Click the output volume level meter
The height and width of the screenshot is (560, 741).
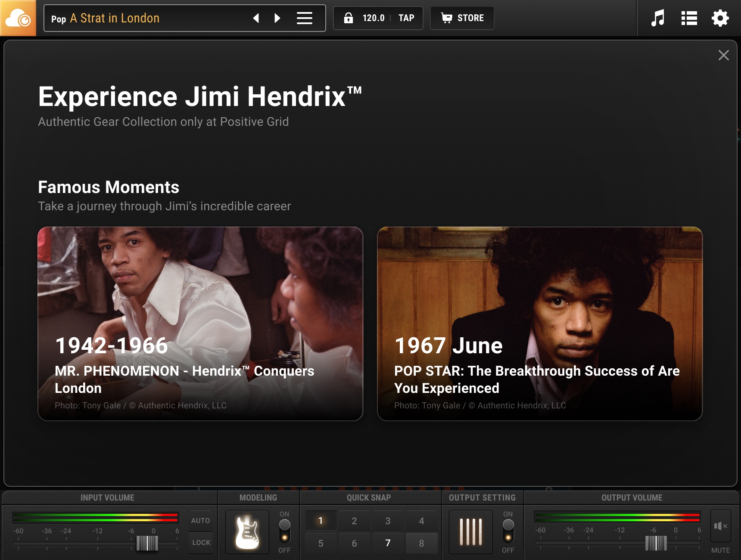(617, 517)
